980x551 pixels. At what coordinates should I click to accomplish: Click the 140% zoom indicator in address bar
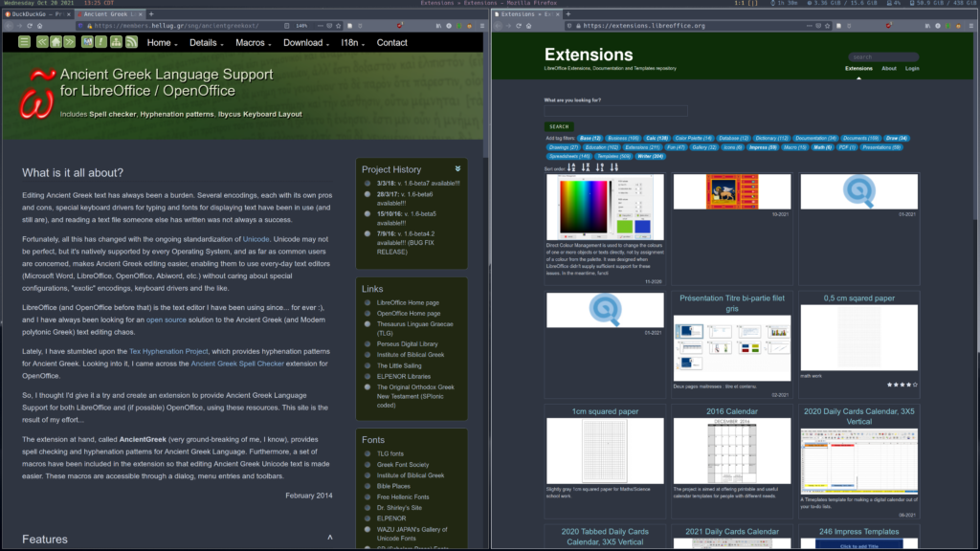click(x=301, y=26)
